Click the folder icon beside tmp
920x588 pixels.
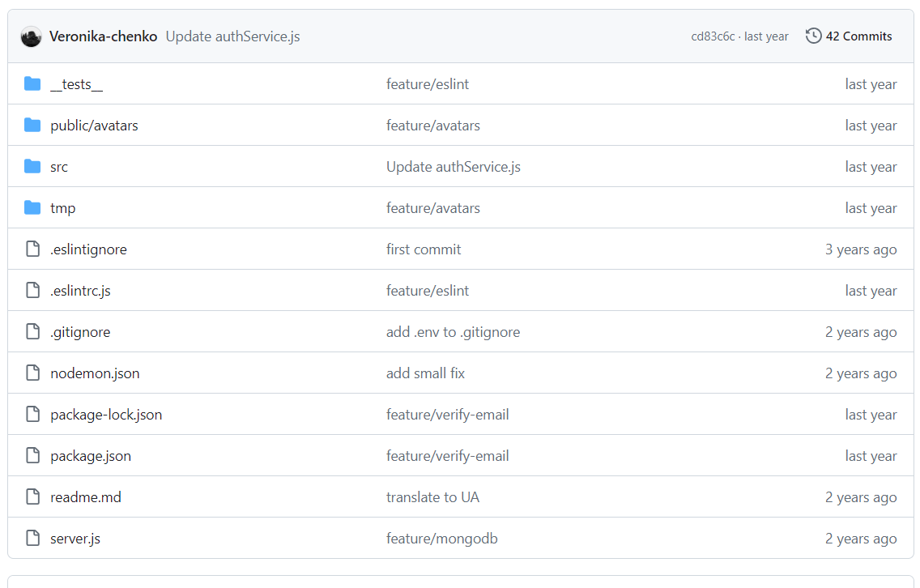click(x=32, y=207)
